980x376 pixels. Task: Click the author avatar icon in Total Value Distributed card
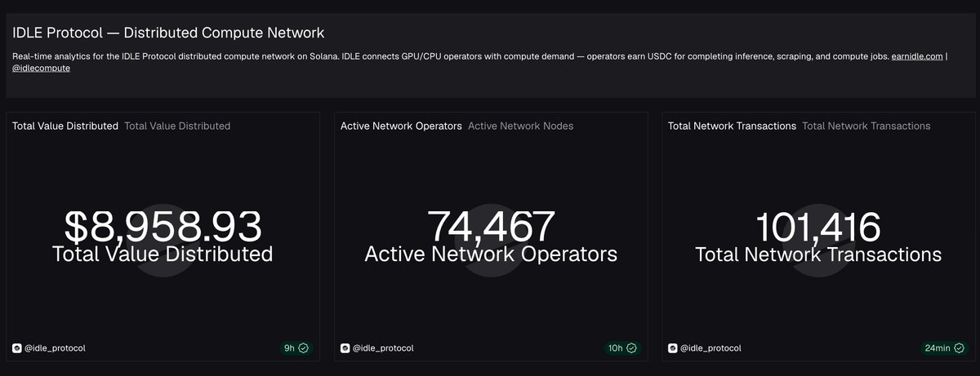click(x=16, y=348)
